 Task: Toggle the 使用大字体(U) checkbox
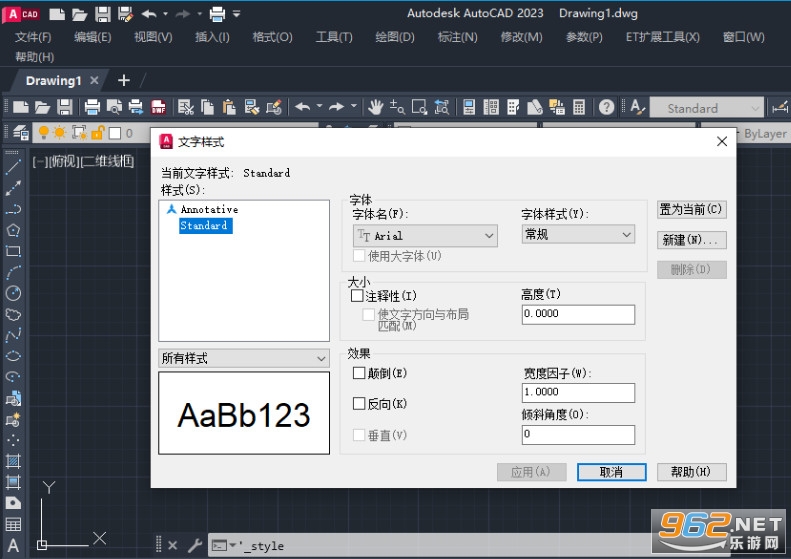point(359,256)
